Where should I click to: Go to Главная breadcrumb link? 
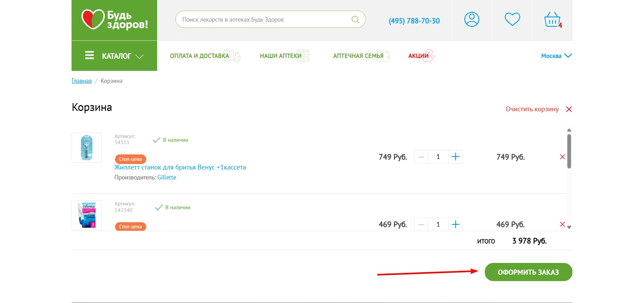(x=81, y=81)
